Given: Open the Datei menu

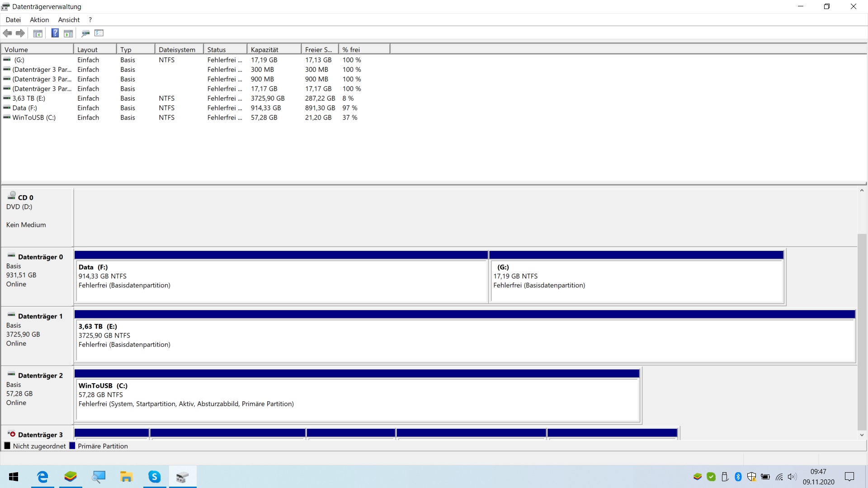Looking at the screenshot, I should click(x=13, y=20).
